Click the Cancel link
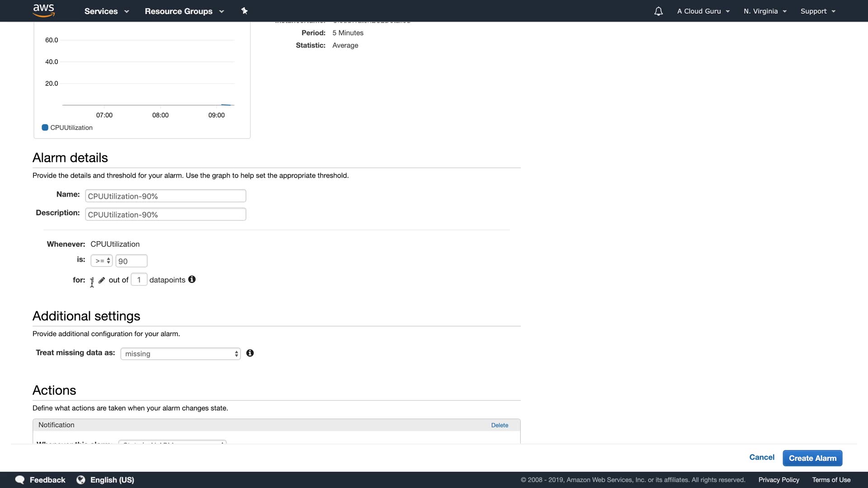 (762, 457)
